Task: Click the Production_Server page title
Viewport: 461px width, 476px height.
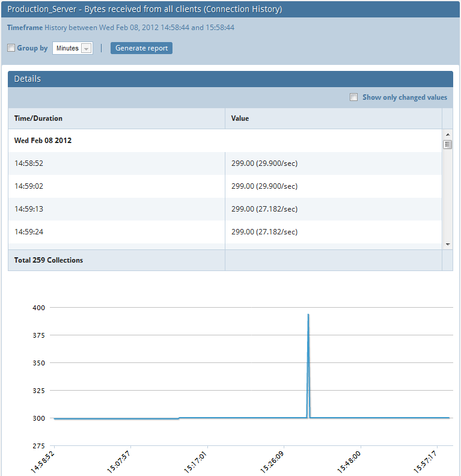Action: pos(144,9)
